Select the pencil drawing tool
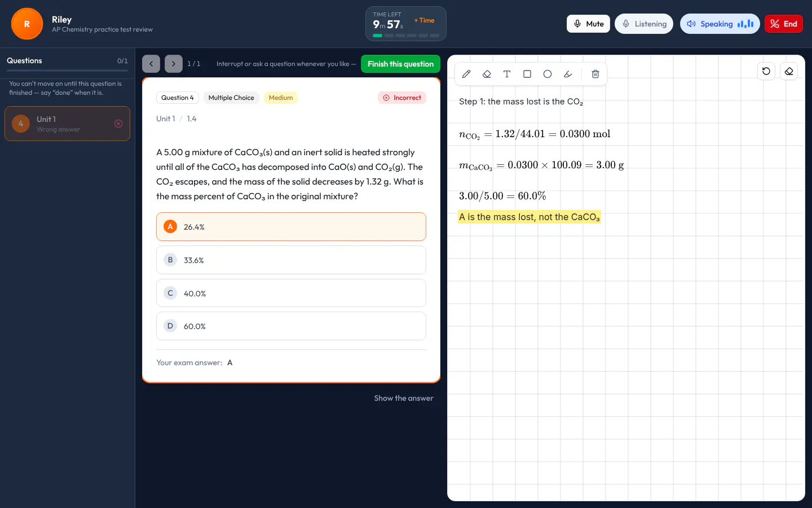Image resolution: width=812 pixels, height=508 pixels. pyautogui.click(x=466, y=74)
